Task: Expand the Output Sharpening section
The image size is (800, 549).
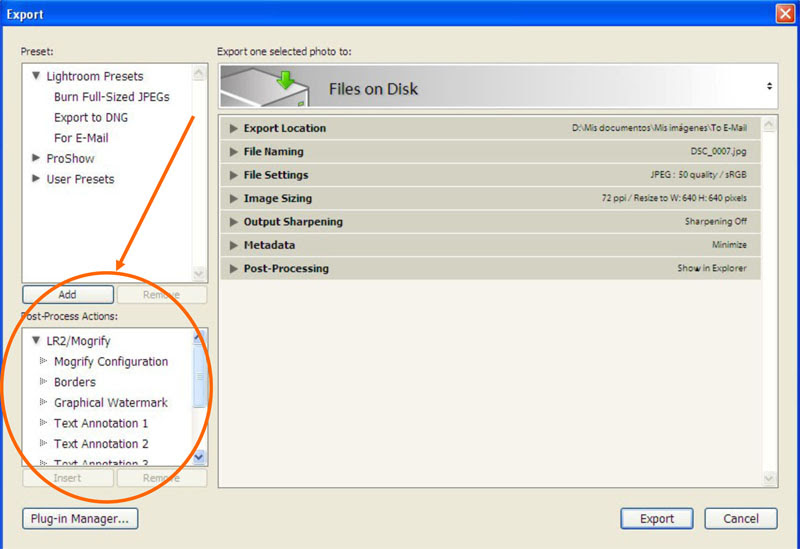Action: [234, 221]
